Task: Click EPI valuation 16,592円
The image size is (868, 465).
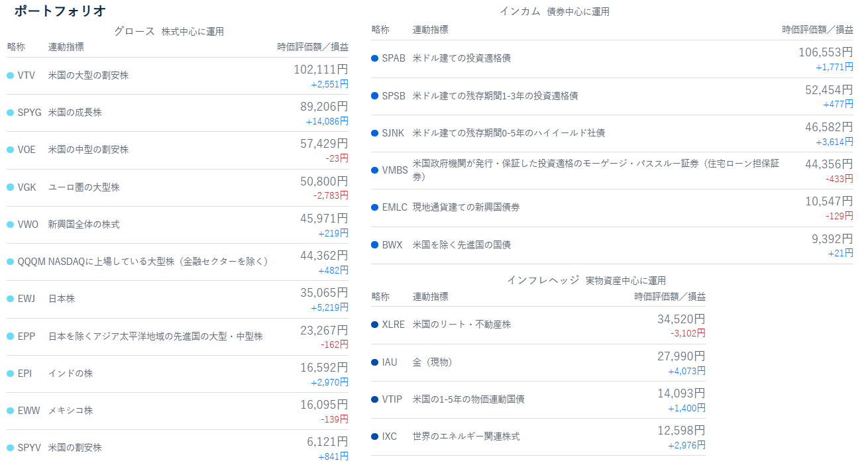Action: click(324, 368)
